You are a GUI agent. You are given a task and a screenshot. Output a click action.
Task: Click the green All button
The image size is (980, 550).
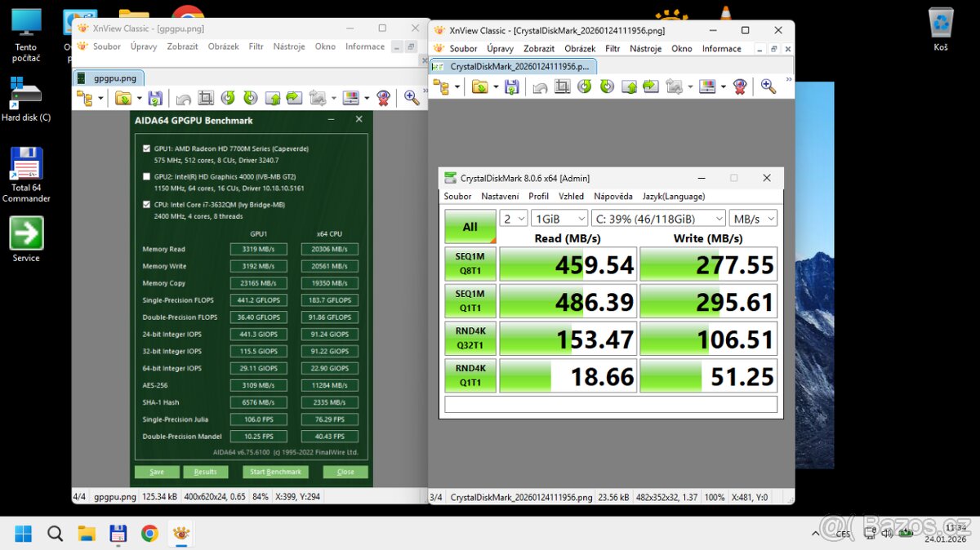pyautogui.click(x=470, y=227)
